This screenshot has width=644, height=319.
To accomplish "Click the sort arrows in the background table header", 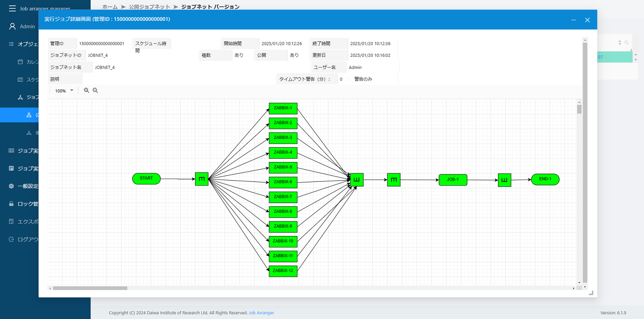I will click(620, 43).
